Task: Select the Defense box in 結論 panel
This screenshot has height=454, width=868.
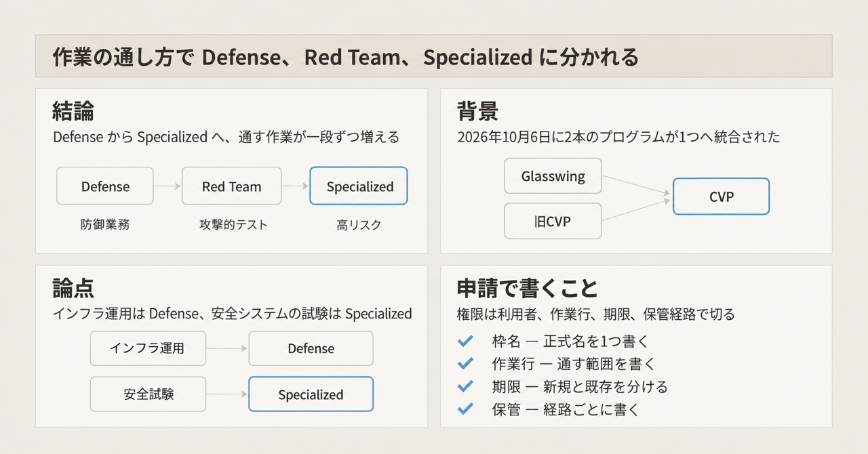Action: (x=105, y=186)
